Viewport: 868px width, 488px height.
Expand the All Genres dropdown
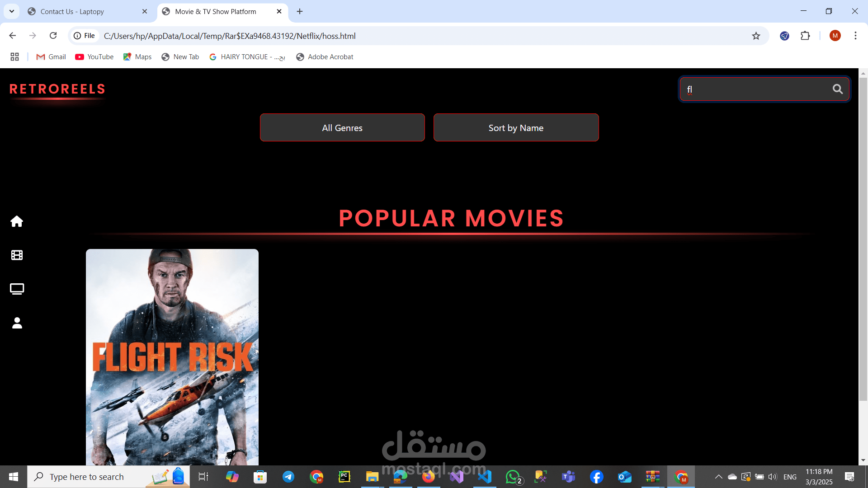(x=342, y=128)
